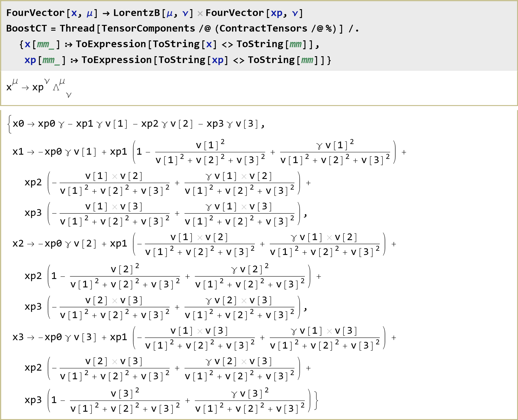Screen dimensions: 518x420
Task: Click the green mm_ pattern inside xp[mm_]
Action: click(x=51, y=60)
